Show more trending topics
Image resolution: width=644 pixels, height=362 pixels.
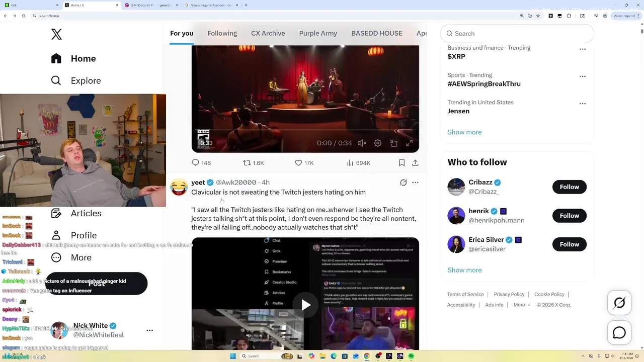click(x=464, y=132)
